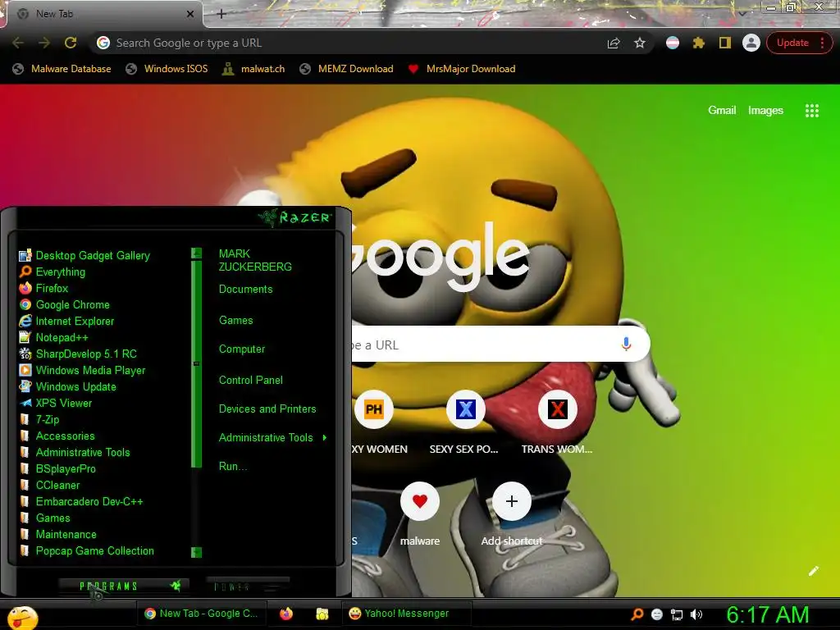This screenshot has height=630, width=840.
Task: Click Add shortcut plus tile
Action: point(512,501)
